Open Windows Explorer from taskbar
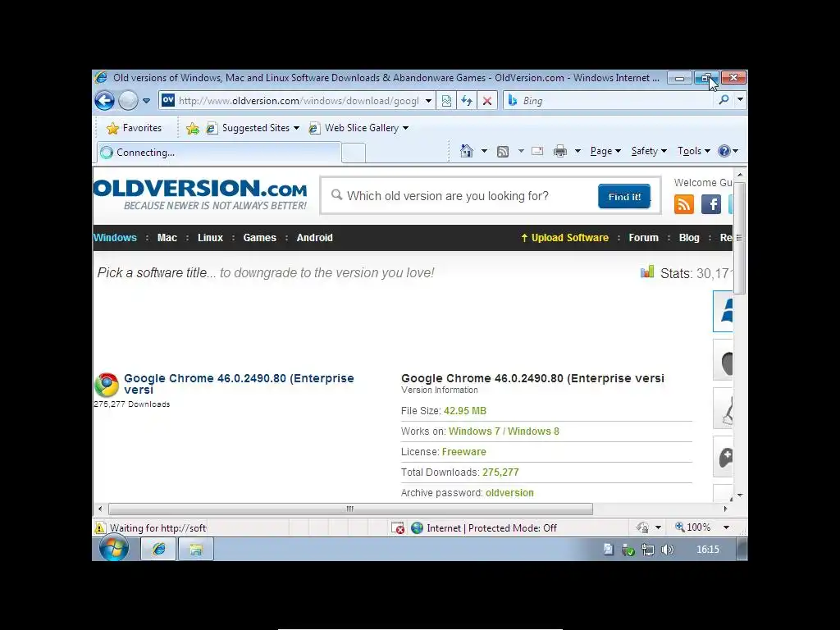Viewport: 840px width, 630px height. 195,549
